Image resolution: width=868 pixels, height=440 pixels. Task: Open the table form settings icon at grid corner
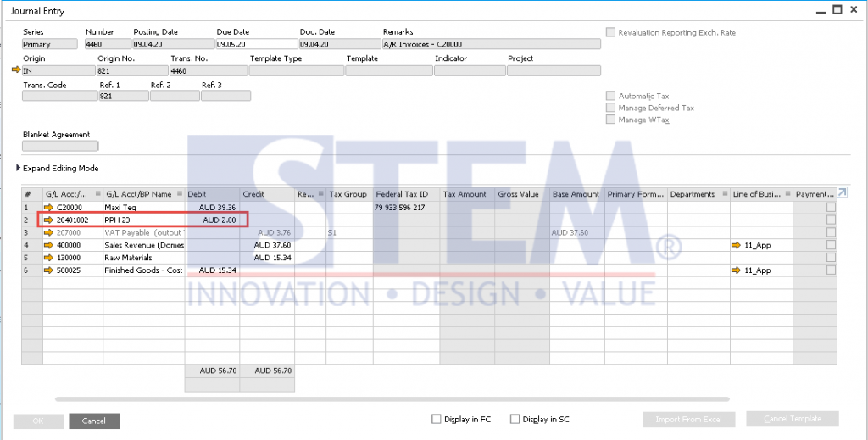[842, 192]
